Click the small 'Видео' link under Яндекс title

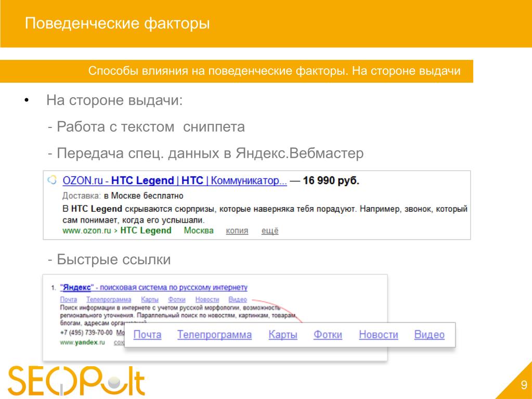click(238, 300)
